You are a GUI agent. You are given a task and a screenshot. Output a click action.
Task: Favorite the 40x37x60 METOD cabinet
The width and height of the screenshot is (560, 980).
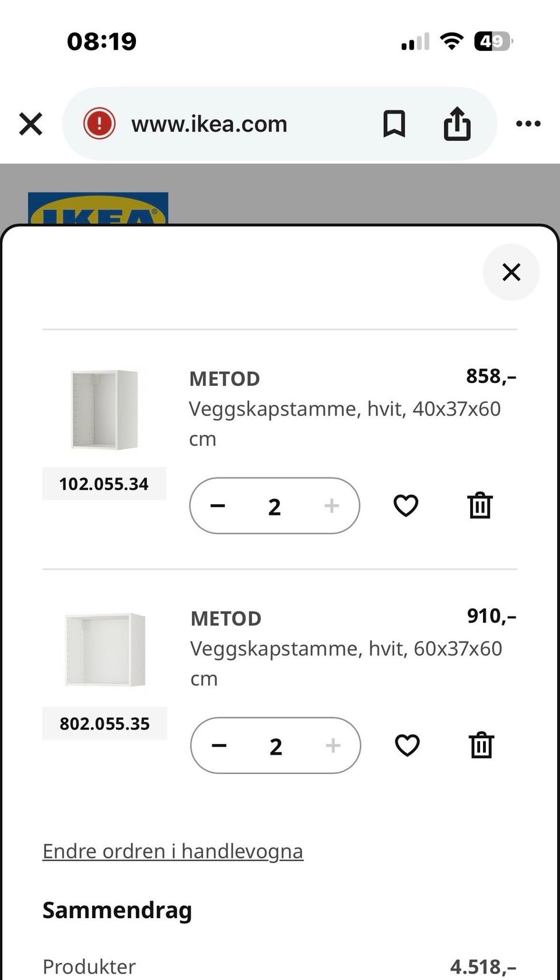[405, 505]
